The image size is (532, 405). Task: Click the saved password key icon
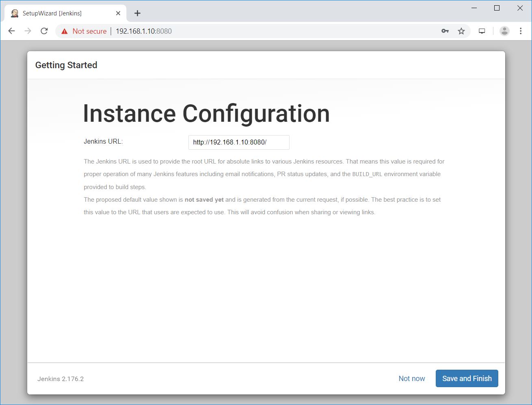[445, 31]
